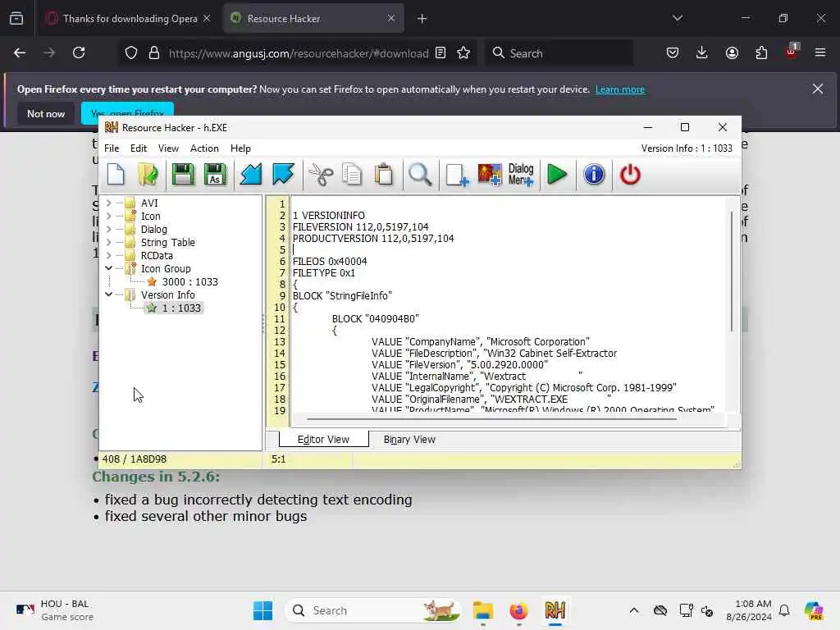Click the left blue arrow navigation icon

click(x=251, y=175)
